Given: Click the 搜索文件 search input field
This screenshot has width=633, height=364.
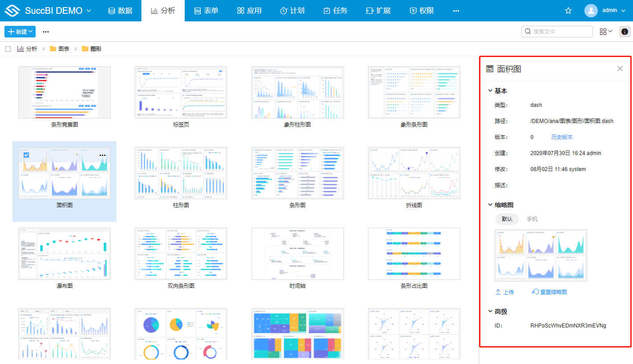Looking at the screenshot, I should coord(557,31).
